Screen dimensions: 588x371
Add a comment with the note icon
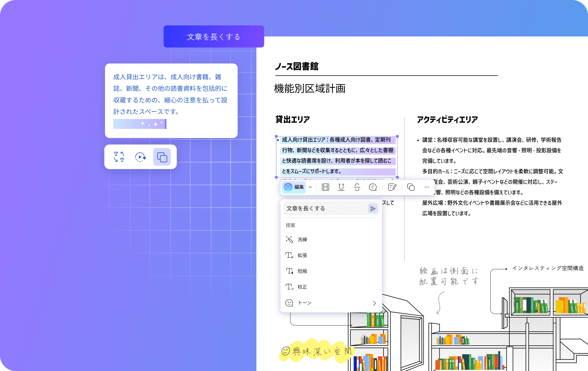coord(373,187)
